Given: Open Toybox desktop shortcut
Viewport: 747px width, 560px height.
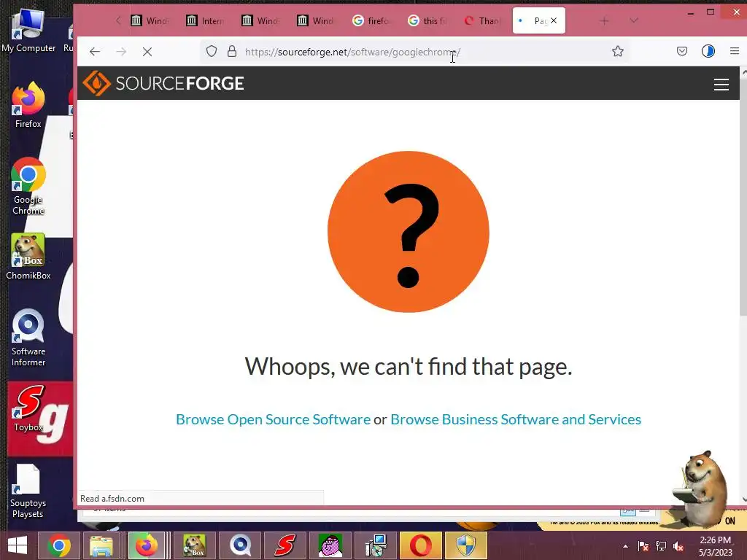Looking at the screenshot, I should 28,410.
